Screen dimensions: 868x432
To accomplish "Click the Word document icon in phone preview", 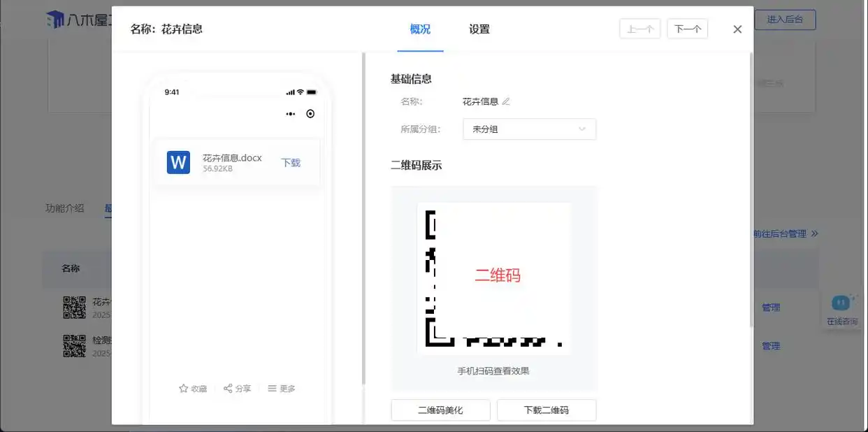I will [178, 162].
